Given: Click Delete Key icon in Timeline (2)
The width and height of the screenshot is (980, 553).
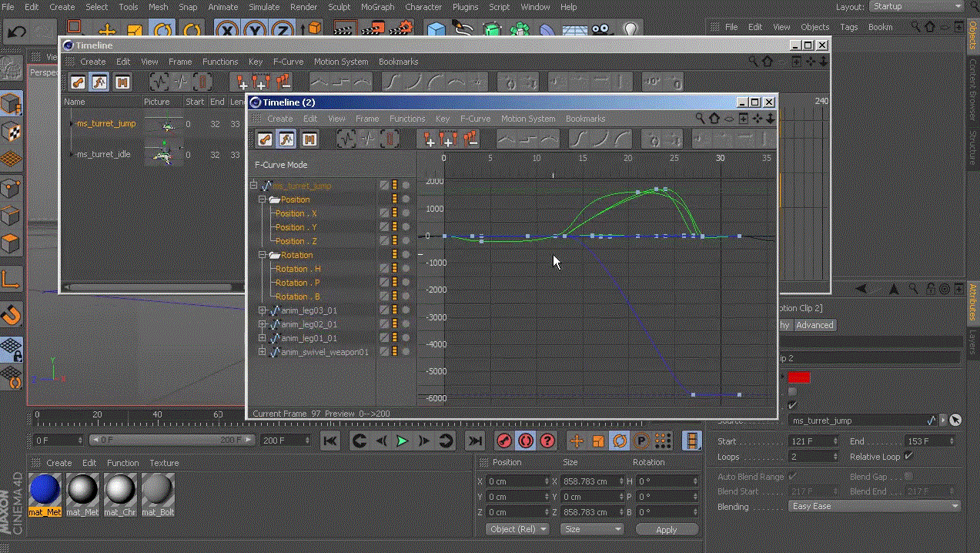Looking at the screenshot, I should [470, 139].
